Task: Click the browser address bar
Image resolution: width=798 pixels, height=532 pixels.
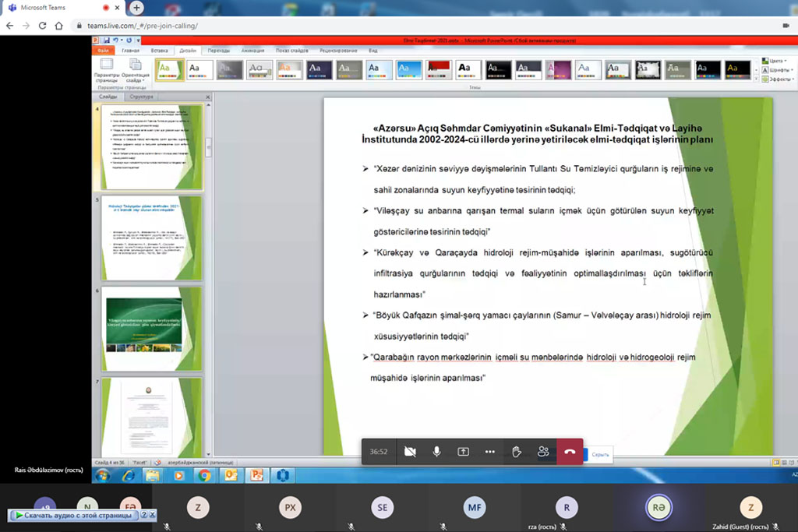Action: (x=428, y=26)
